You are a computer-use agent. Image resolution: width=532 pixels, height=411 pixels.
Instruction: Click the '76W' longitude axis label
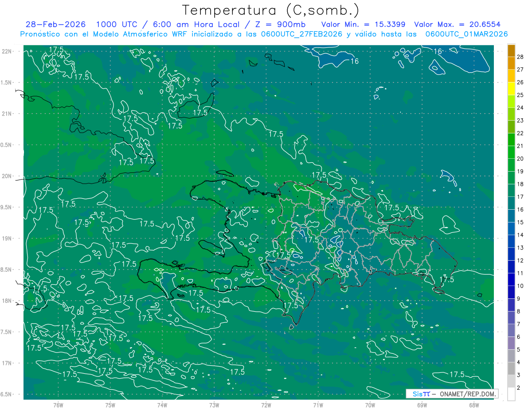click(58, 405)
